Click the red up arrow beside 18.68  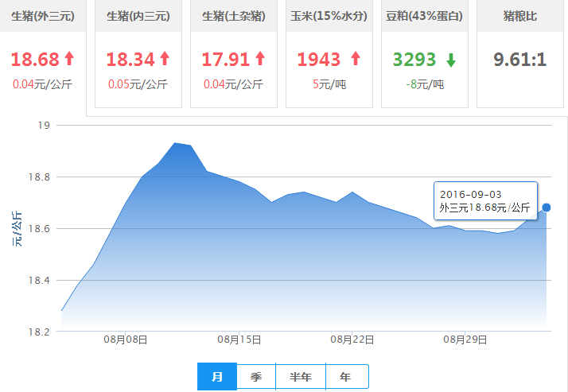click(69, 58)
